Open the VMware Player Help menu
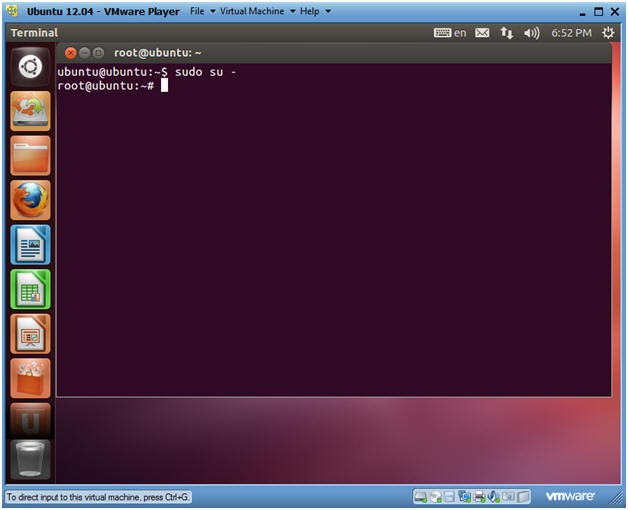Image resolution: width=628 pixels, height=510 pixels. coord(310,11)
